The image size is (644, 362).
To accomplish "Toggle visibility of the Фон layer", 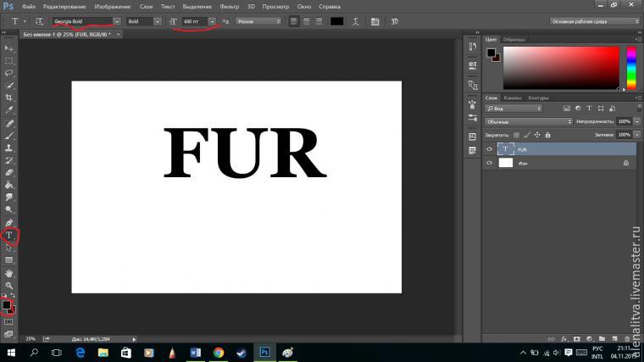I will pyautogui.click(x=489, y=163).
